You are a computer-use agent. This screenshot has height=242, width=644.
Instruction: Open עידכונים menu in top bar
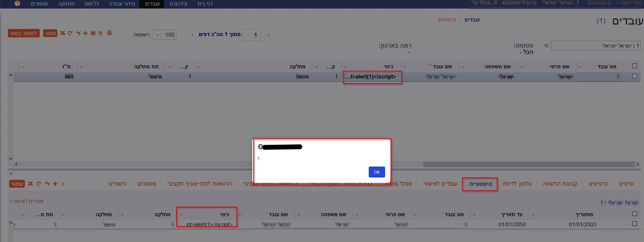coord(179,4)
